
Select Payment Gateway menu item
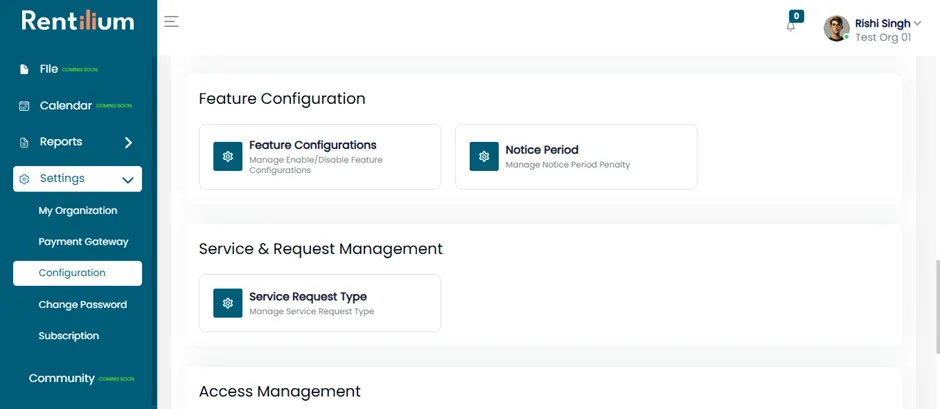pos(83,242)
